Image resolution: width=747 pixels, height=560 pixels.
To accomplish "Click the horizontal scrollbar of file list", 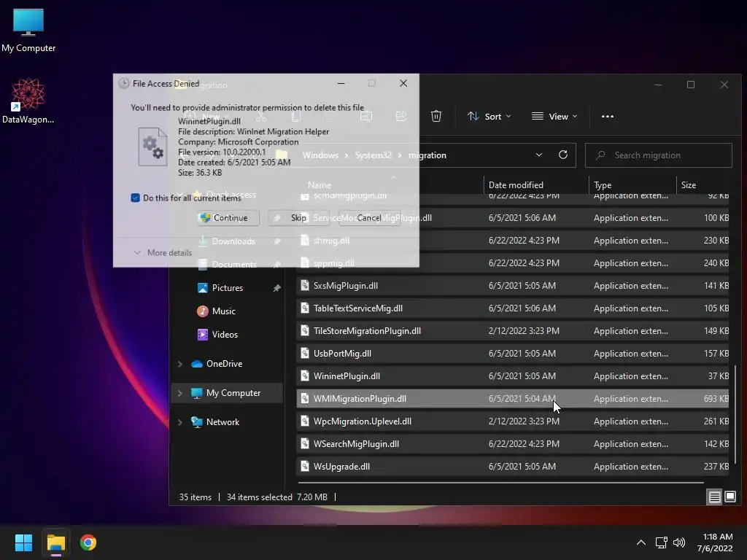I will (x=500, y=483).
